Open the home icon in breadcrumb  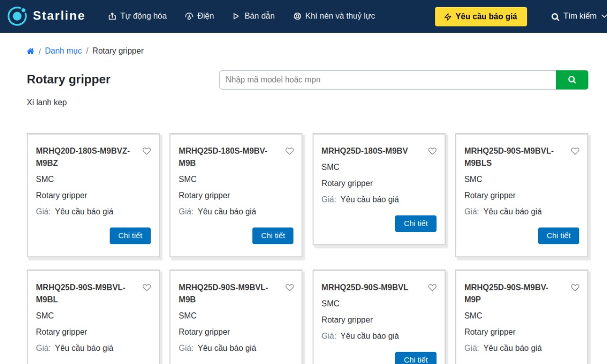tap(30, 51)
